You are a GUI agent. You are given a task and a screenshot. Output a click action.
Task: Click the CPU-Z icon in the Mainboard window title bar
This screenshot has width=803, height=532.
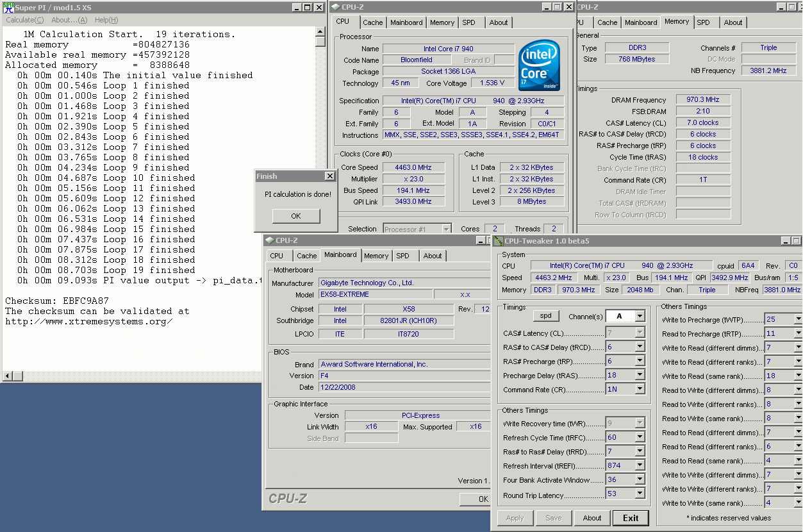point(270,240)
